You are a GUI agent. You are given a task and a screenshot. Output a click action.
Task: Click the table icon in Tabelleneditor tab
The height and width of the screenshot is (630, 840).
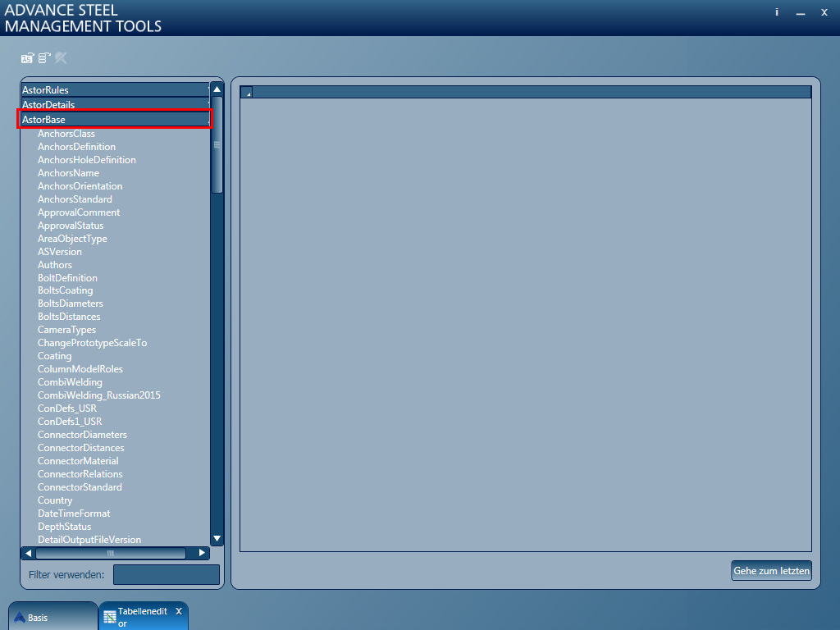tap(109, 617)
